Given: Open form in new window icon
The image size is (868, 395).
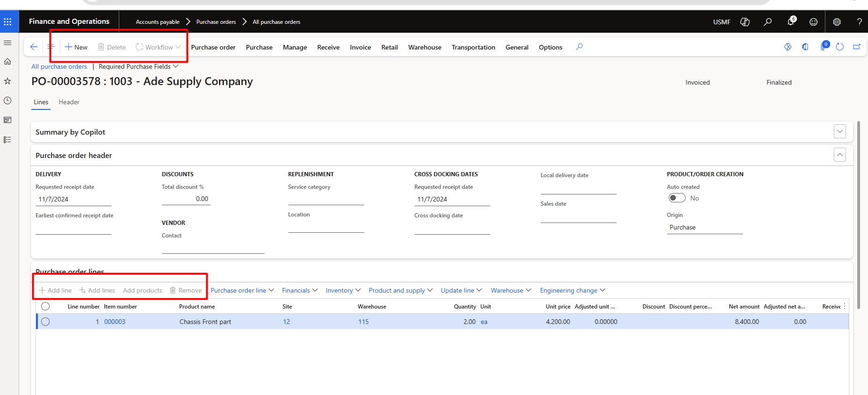Looking at the screenshot, I should (x=857, y=47).
